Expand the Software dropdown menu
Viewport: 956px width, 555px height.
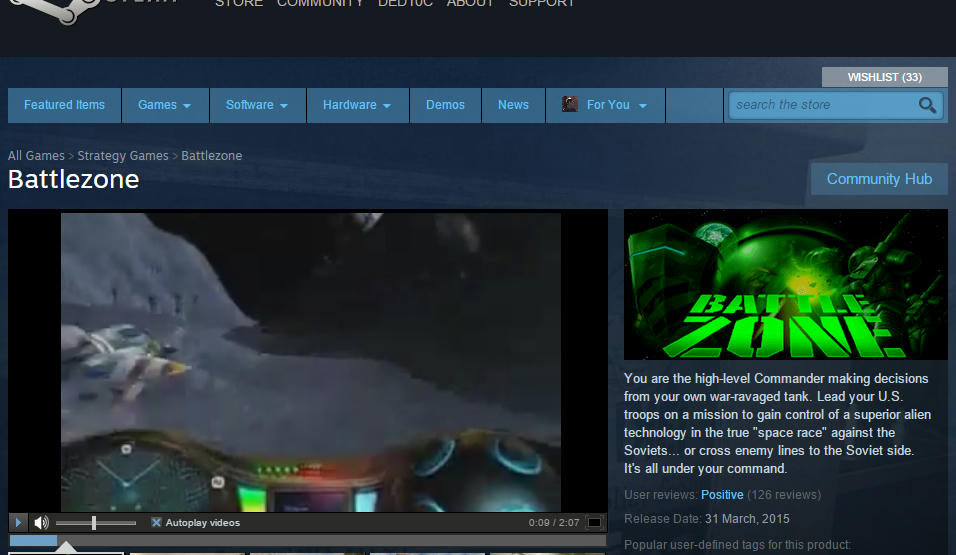[x=257, y=105]
